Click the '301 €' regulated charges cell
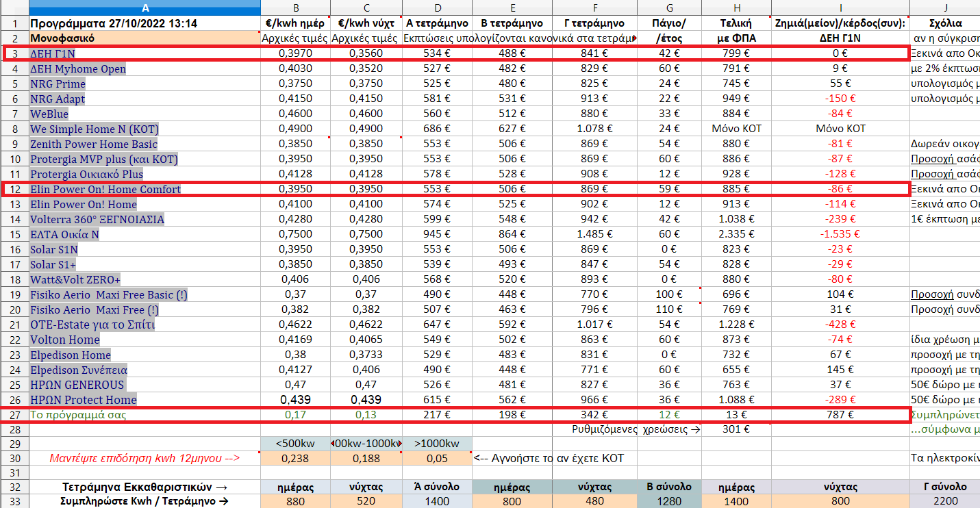Image resolution: width=980 pixels, height=508 pixels. (736, 430)
